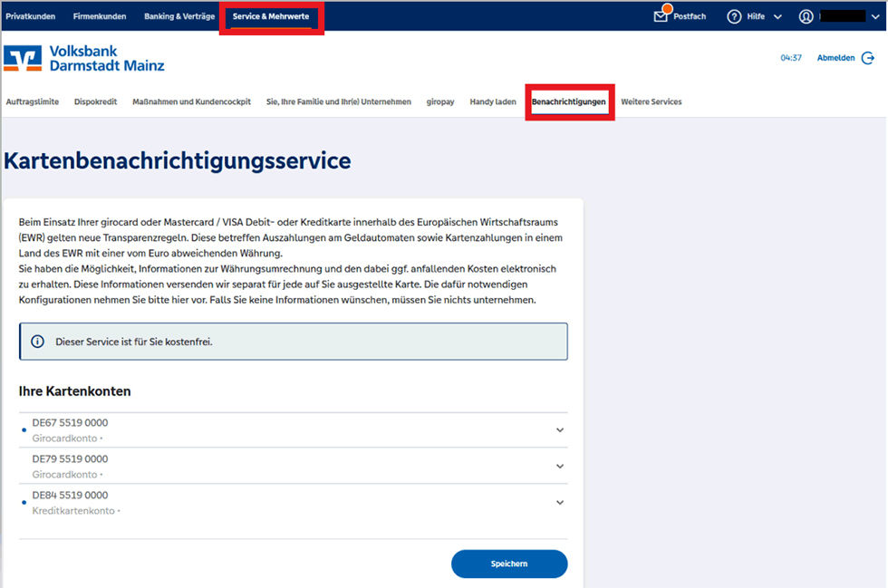Image resolution: width=888 pixels, height=588 pixels.
Task: Click the user profile avatar icon
Action: [x=806, y=16]
